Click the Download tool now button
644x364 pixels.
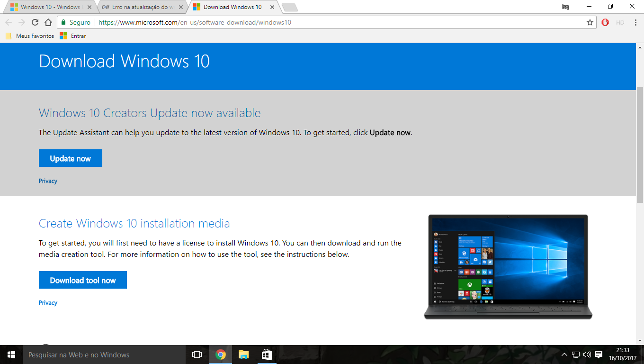(x=83, y=280)
